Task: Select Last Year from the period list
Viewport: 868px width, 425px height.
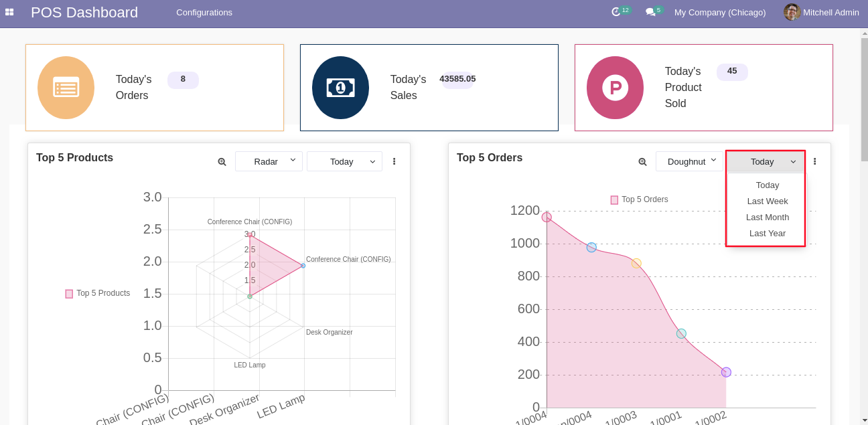Action: (x=768, y=233)
